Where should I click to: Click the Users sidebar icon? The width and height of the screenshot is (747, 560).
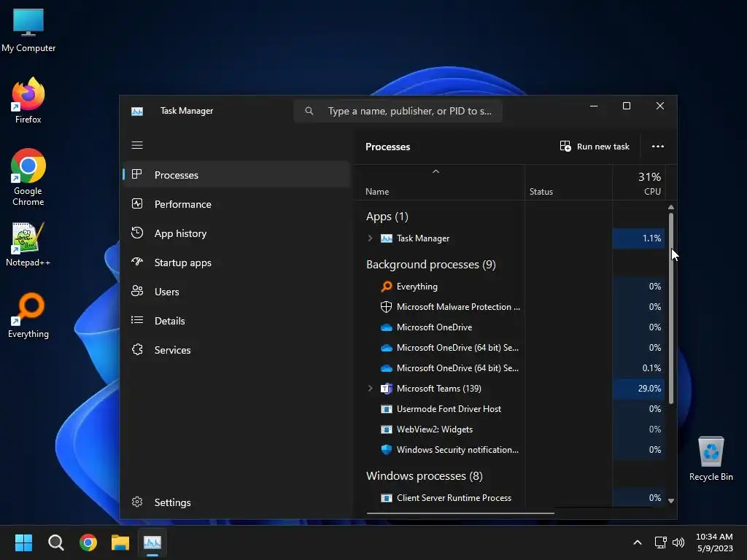[136, 291]
